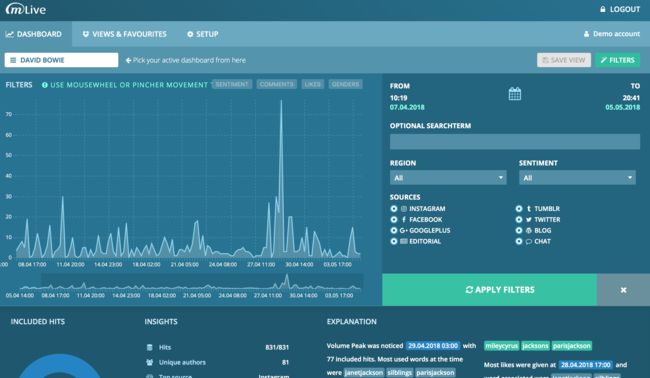Select the siblings tag beside janetjackson

point(400,373)
